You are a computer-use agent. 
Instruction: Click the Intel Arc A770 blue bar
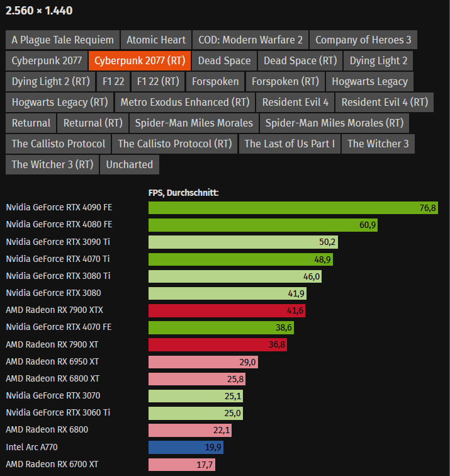[x=186, y=447]
